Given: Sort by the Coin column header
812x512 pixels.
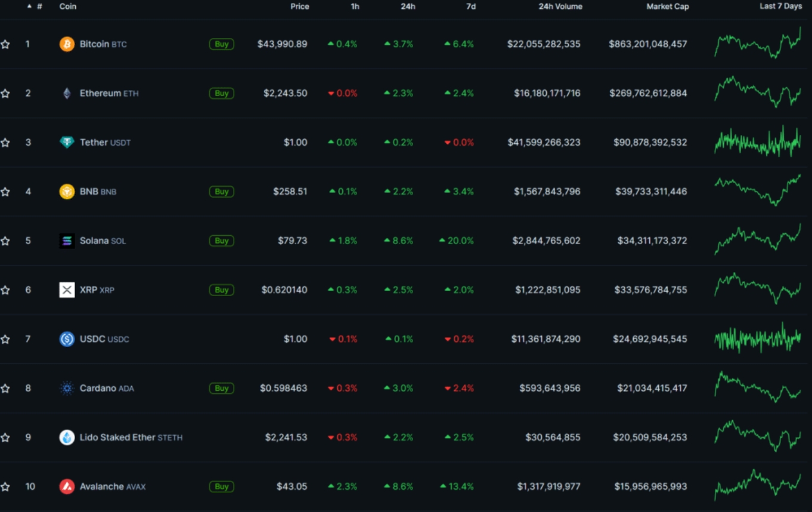Looking at the screenshot, I should point(68,7).
